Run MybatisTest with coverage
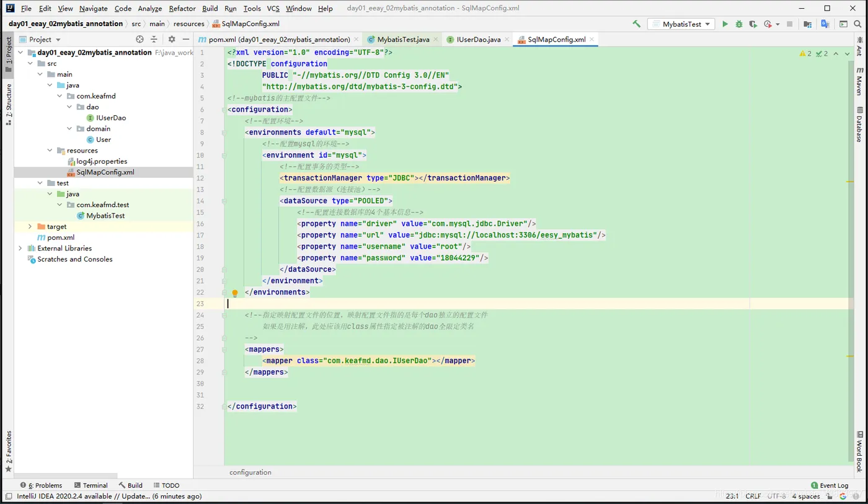Viewport: 868px width, 504px height. 753,24
